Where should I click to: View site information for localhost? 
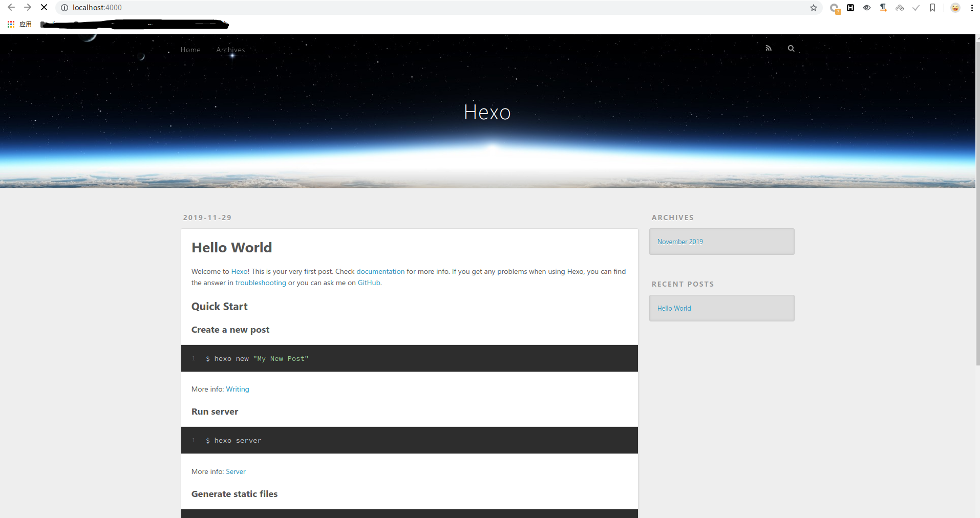pyautogui.click(x=65, y=8)
